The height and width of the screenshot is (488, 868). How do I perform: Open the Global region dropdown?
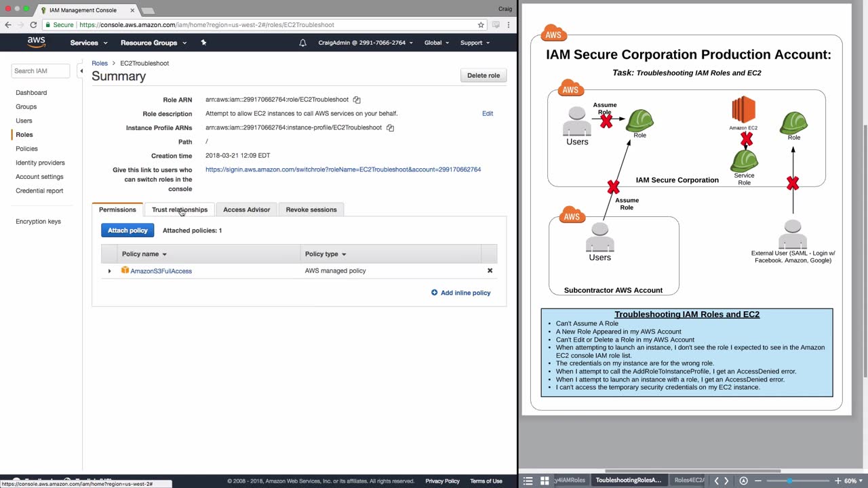(x=437, y=43)
